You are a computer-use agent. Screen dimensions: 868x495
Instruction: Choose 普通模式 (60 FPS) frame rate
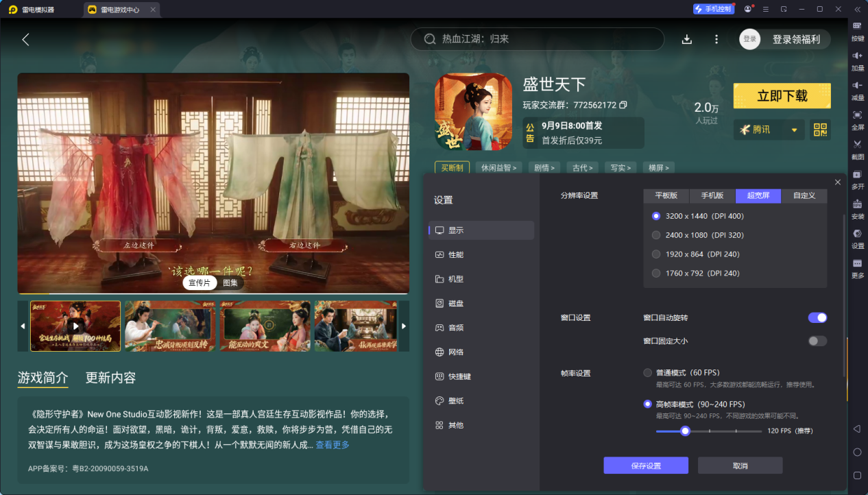[x=648, y=373]
